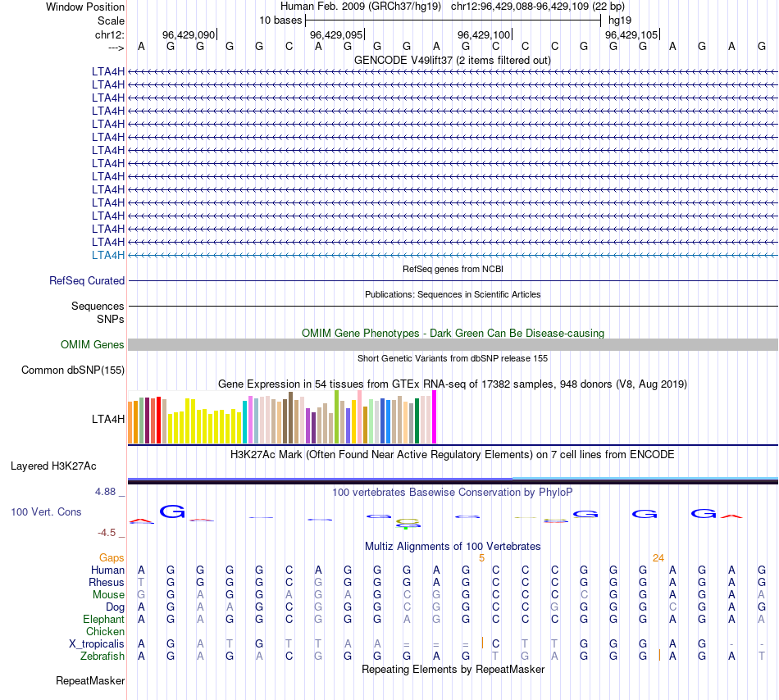Click the Layered H3K27Ac track label
This screenshot has width=779, height=700.
click(x=53, y=466)
